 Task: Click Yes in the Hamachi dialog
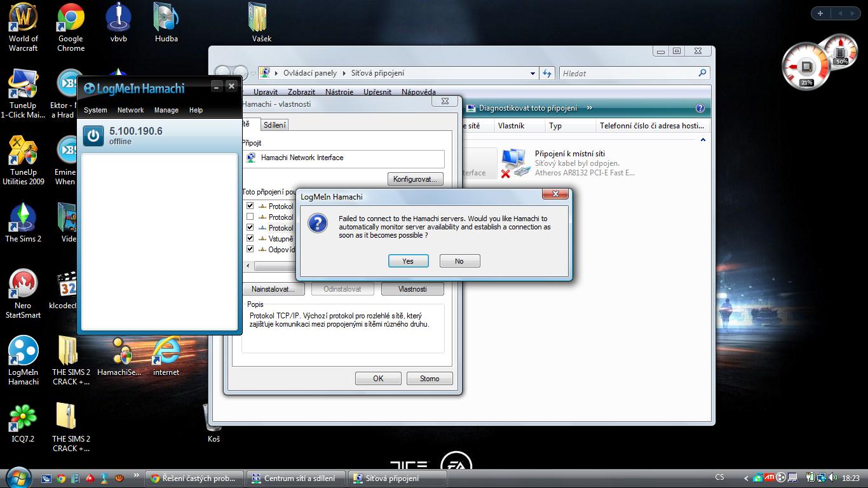coord(408,261)
